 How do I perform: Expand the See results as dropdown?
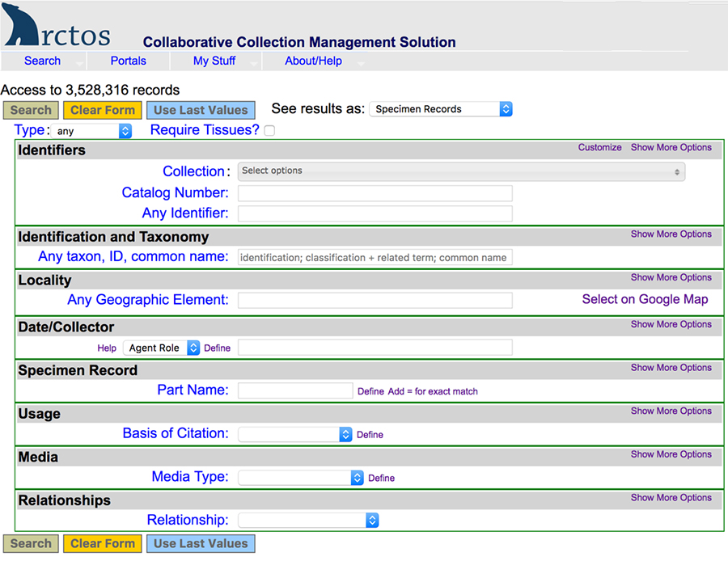[x=440, y=109]
